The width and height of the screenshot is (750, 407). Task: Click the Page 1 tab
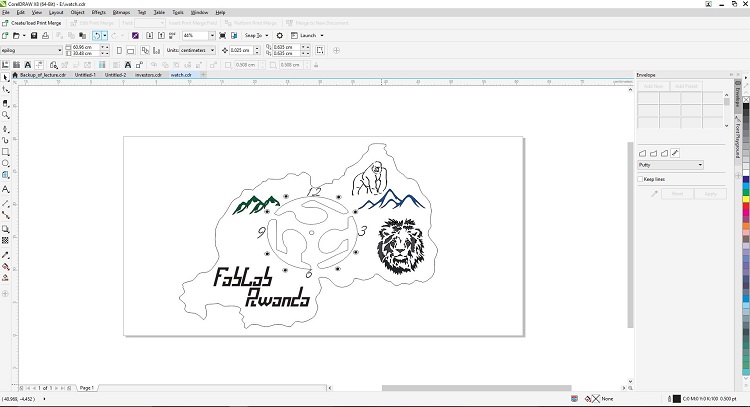point(87,388)
